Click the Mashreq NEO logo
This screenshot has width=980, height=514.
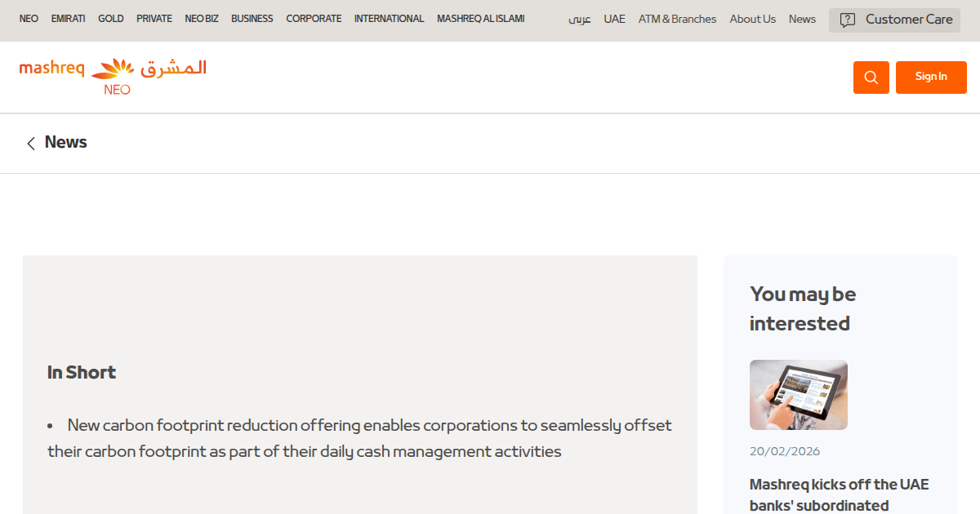click(113, 77)
